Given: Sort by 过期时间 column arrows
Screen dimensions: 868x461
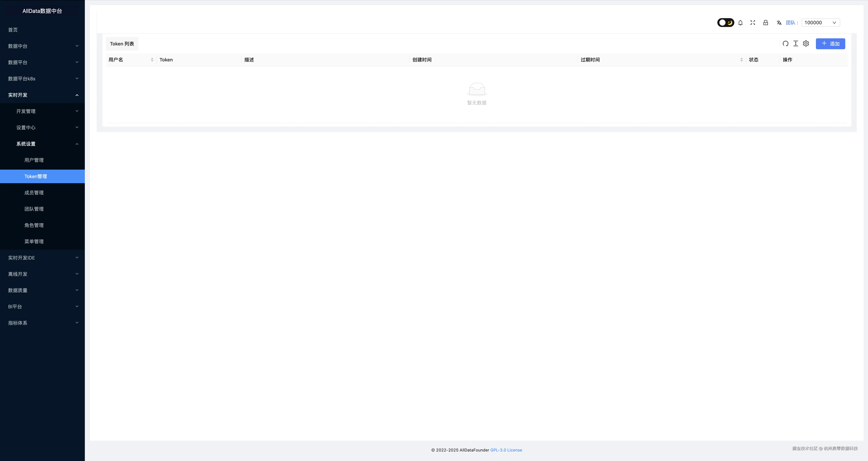Looking at the screenshot, I should click(x=741, y=60).
